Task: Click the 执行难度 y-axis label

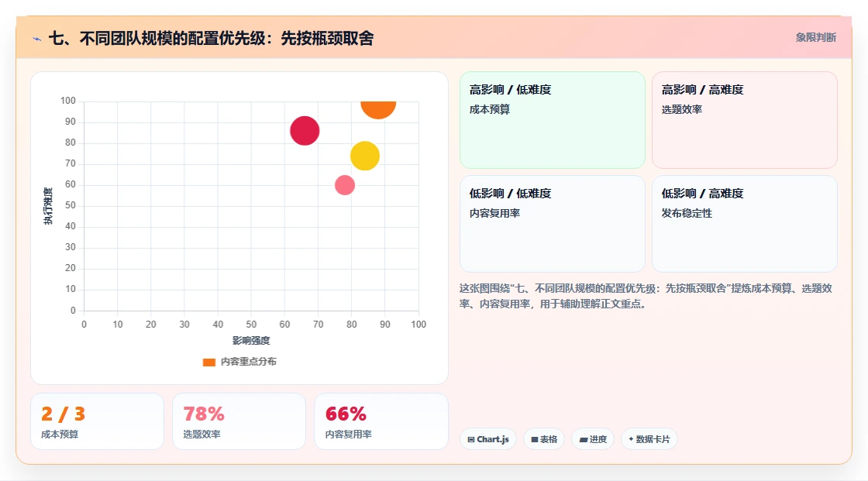Action: 48,206
